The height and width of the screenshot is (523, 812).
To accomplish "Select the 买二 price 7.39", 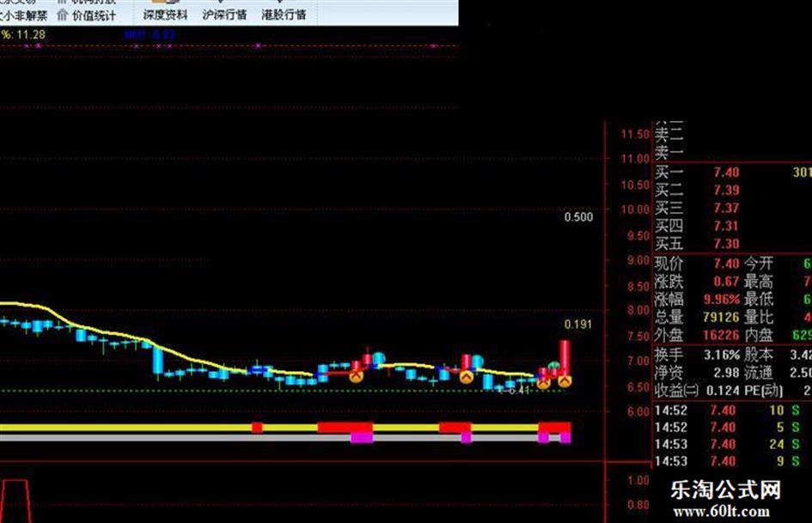I will click(727, 191).
